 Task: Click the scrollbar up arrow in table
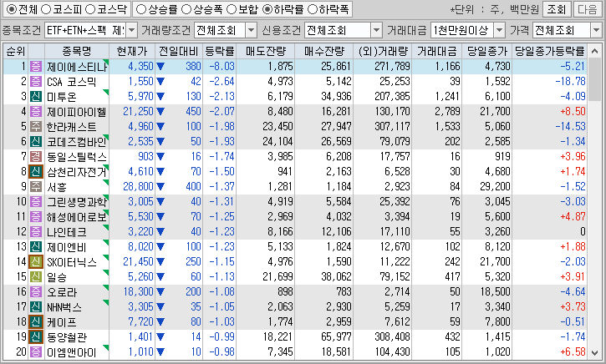pos(594,51)
